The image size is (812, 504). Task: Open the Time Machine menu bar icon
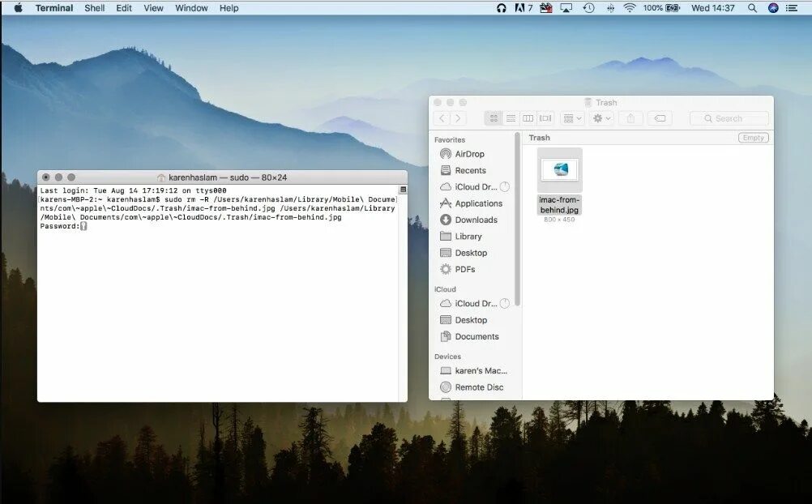click(588, 8)
